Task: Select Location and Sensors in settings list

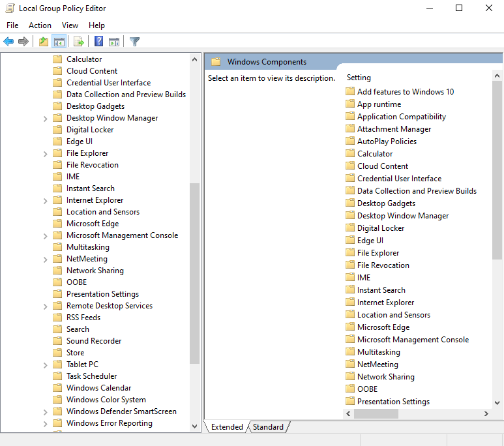Action: 393,314
